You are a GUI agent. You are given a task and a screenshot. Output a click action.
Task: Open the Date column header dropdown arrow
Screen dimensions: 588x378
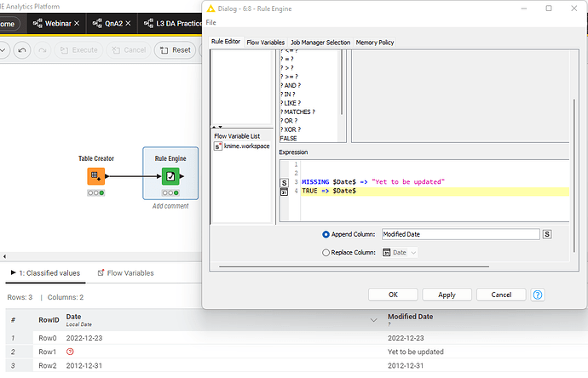373,320
